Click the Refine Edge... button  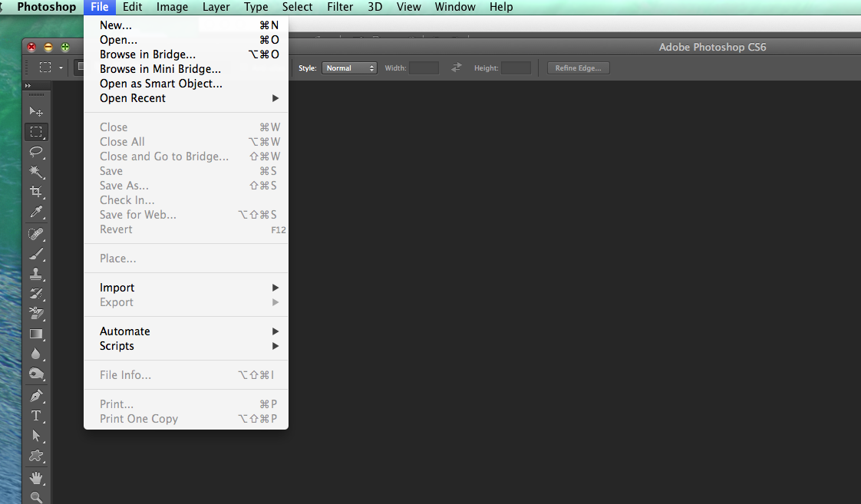tap(578, 68)
